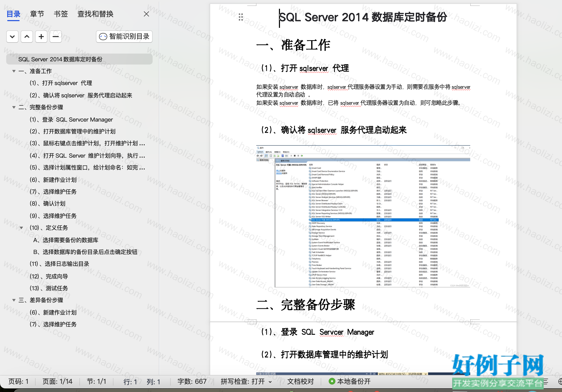Click 行: 1 in the status bar
The image size is (562, 392).
pyautogui.click(x=130, y=381)
